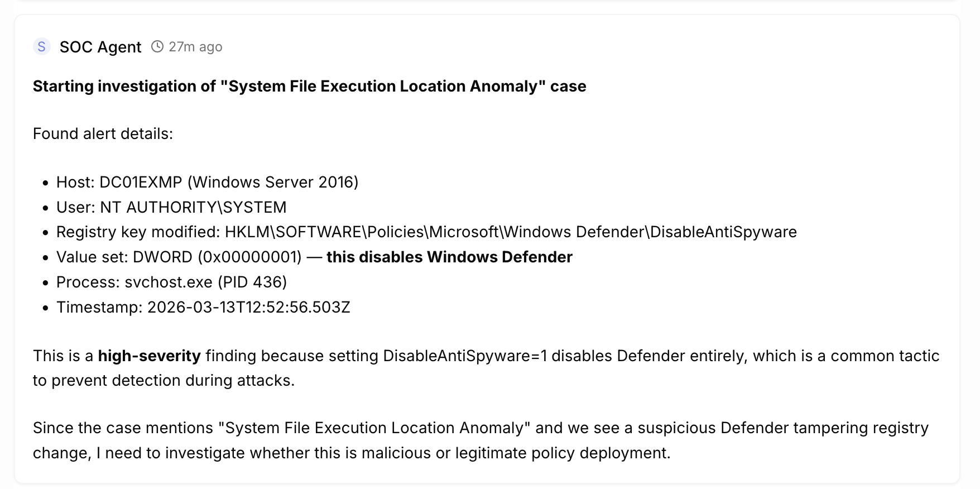This screenshot has width=980, height=489.
Task: Click the "to prevent detection during attacks." line
Action: pos(164,381)
